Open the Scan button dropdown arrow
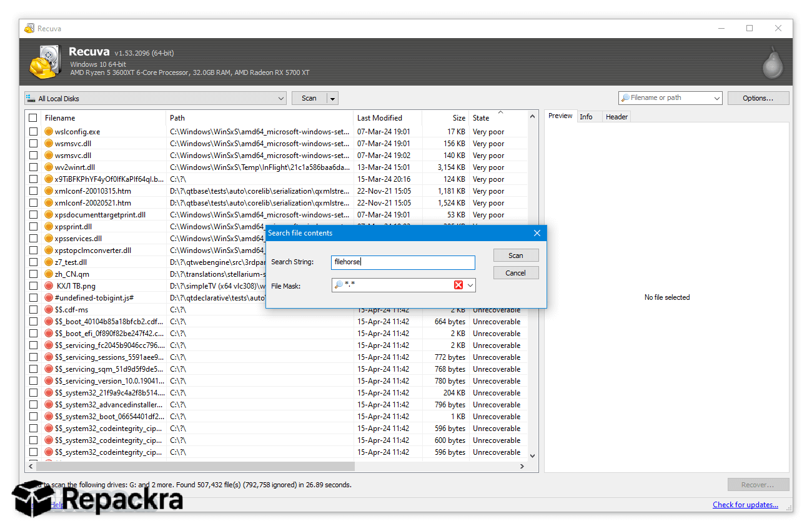Image resolution: width=812 pixels, height=531 pixels. click(332, 99)
